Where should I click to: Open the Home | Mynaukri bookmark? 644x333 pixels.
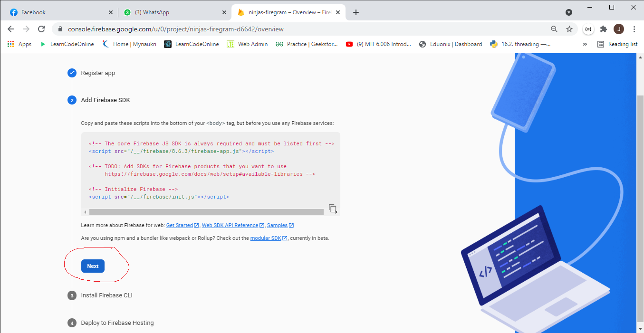pyautogui.click(x=129, y=44)
